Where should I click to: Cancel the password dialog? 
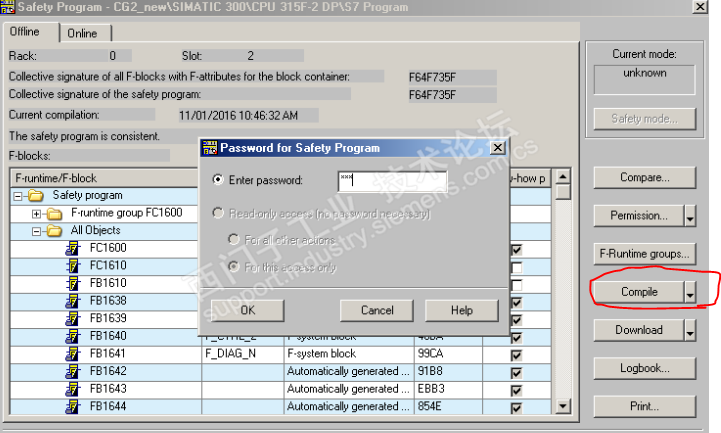click(377, 310)
